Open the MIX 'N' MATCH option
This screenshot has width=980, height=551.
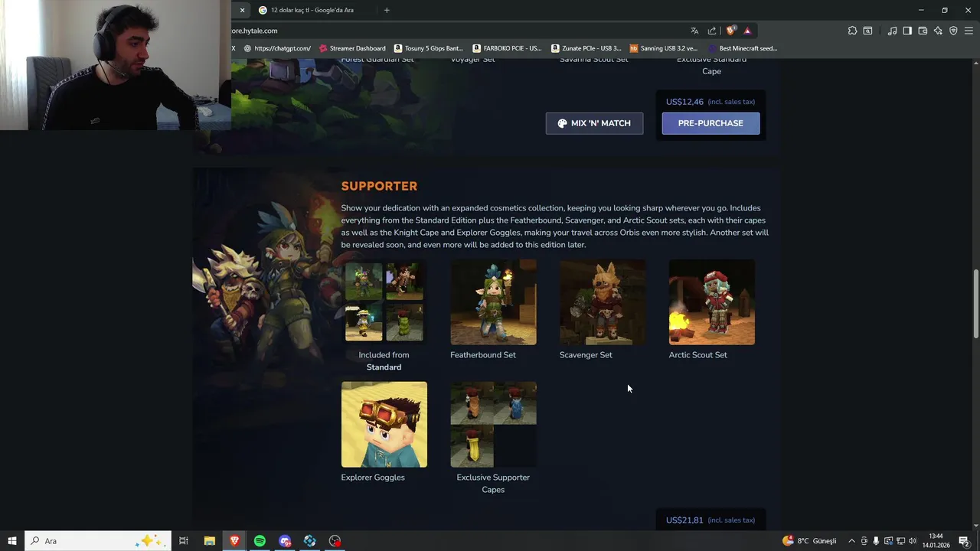594,123
